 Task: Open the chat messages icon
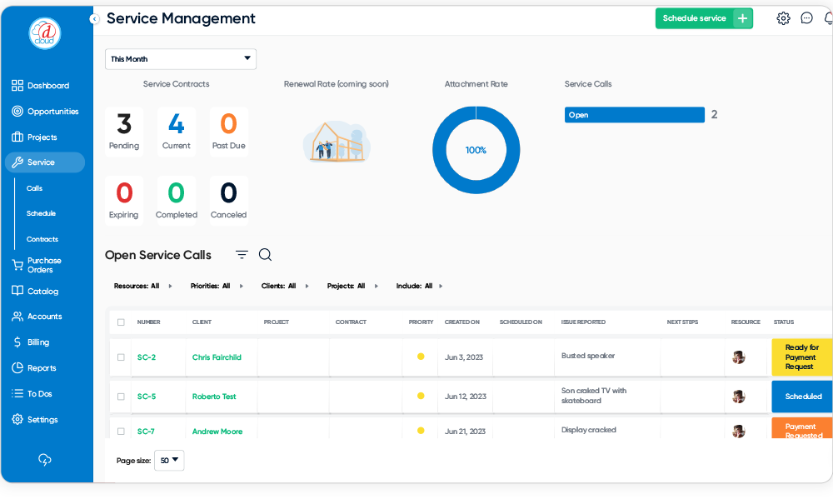point(806,18)
